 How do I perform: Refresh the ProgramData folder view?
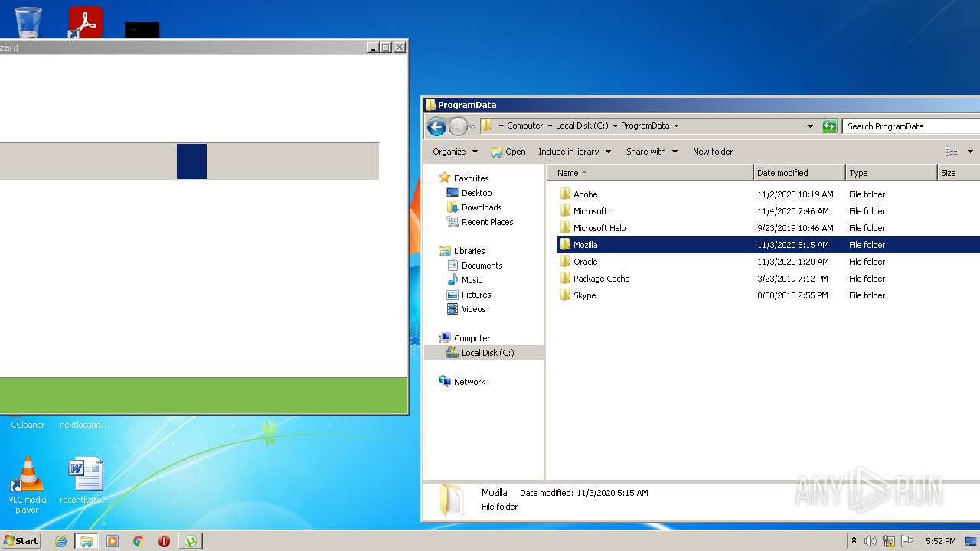click(829, 126)
